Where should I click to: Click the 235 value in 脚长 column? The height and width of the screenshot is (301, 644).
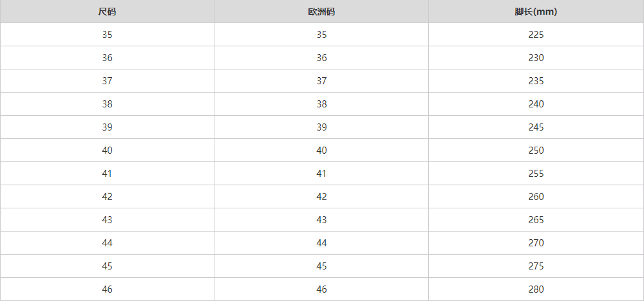[536, 81]
